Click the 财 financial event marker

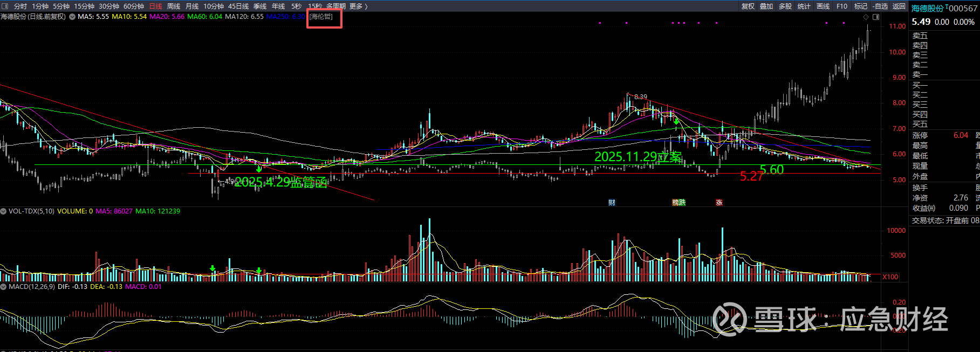coord(612,203)
